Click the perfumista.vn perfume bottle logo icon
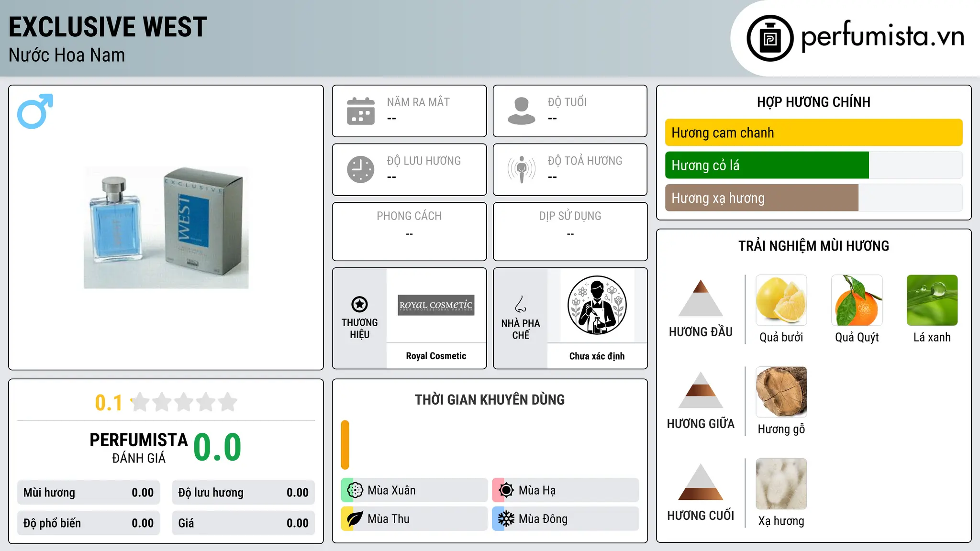This screenshot has height=551, width=980. [x=770, y=38]
